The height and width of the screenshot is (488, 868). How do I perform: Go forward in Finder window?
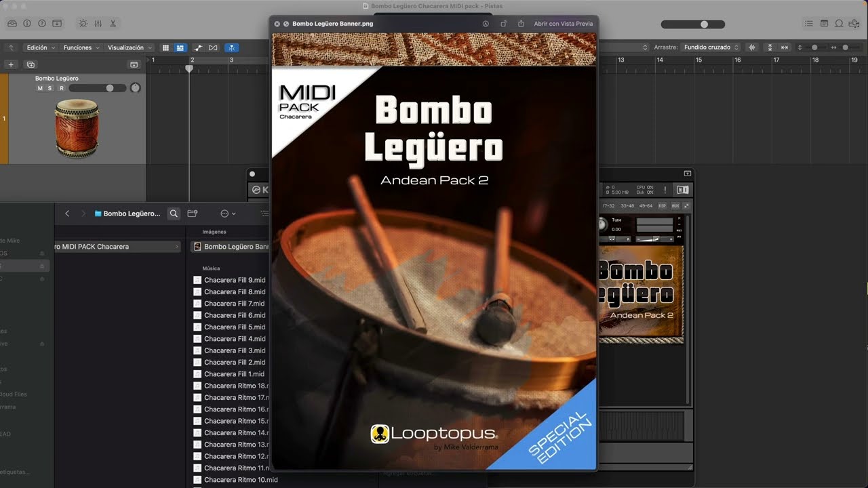83,213
